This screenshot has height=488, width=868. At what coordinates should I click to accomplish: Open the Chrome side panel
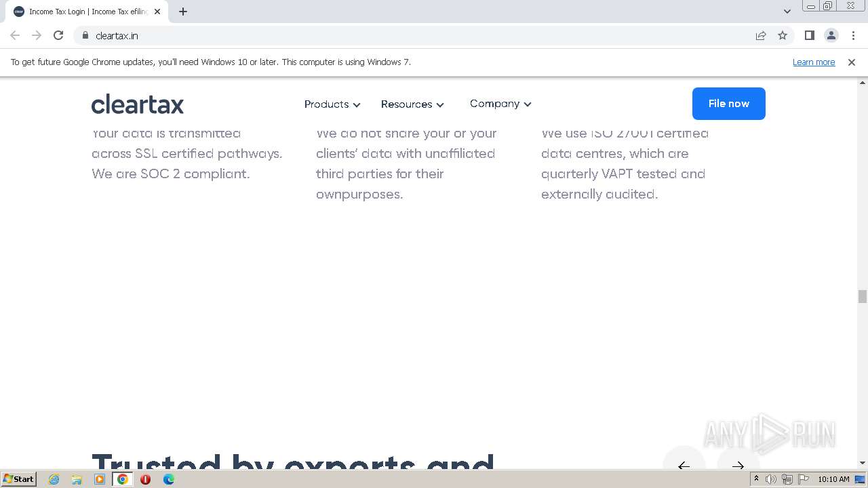click(x=810, y=35)
